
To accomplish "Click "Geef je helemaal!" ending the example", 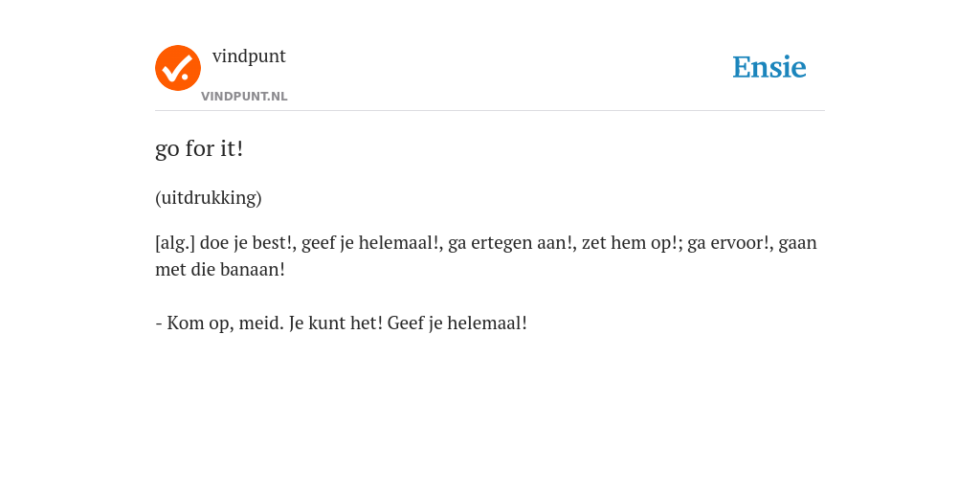I will tap(457, 323).
